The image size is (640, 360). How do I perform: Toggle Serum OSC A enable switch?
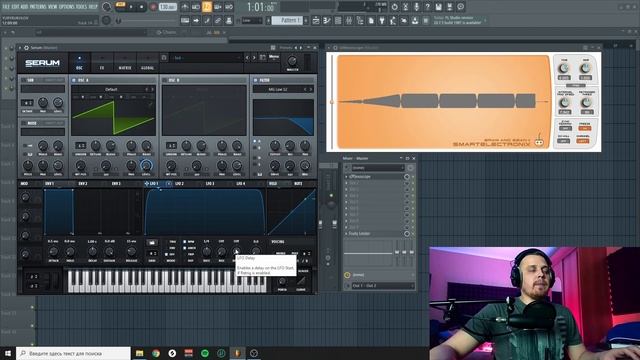point(74,80)
